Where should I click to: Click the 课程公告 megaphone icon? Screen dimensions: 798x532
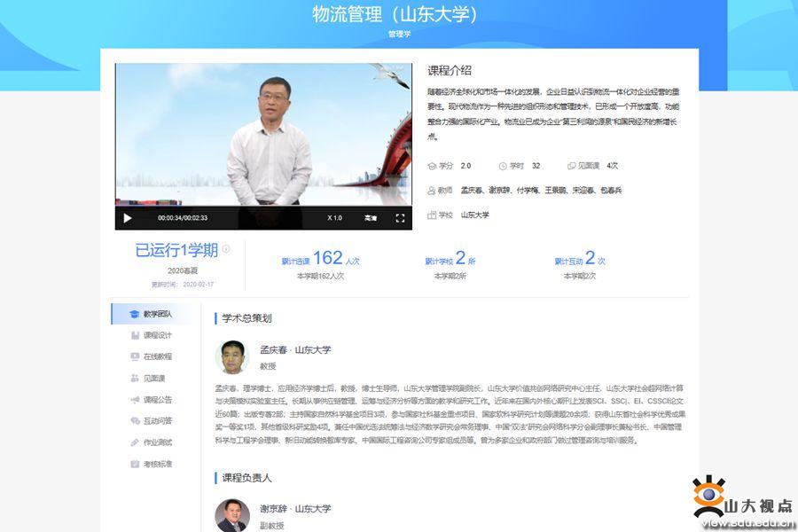pos(135,400)
